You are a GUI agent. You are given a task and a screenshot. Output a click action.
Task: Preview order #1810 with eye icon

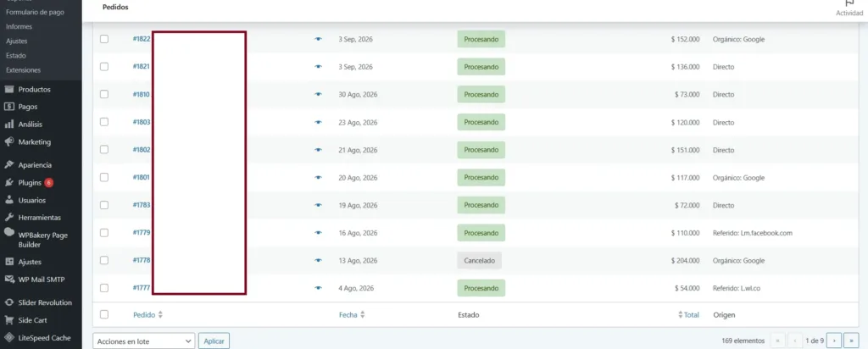pos(318,95)
